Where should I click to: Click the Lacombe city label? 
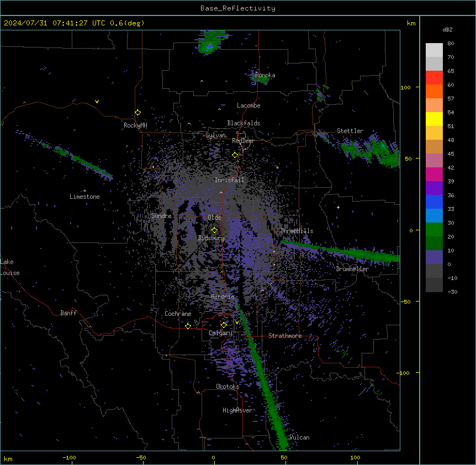[x=248, y=105]
